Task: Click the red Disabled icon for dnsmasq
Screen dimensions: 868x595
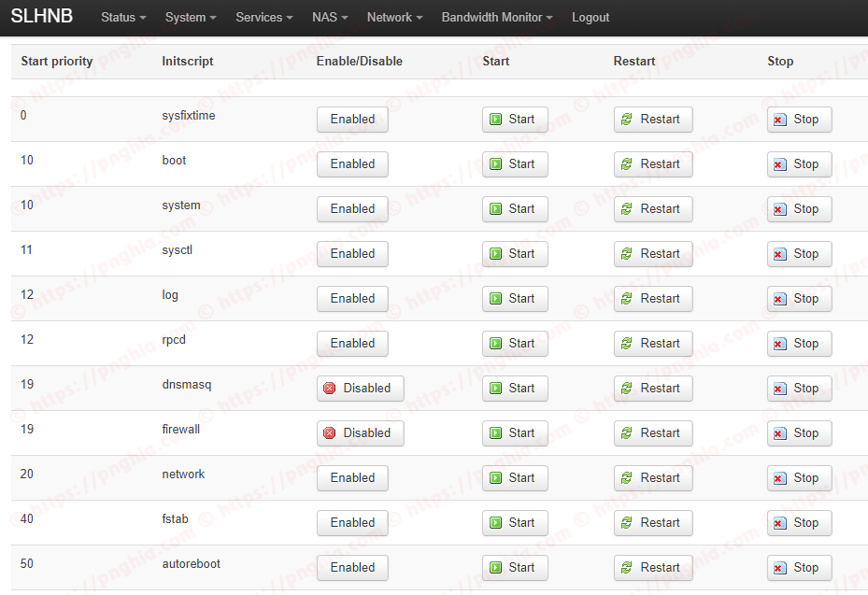Action: click(x=330, y=389)
